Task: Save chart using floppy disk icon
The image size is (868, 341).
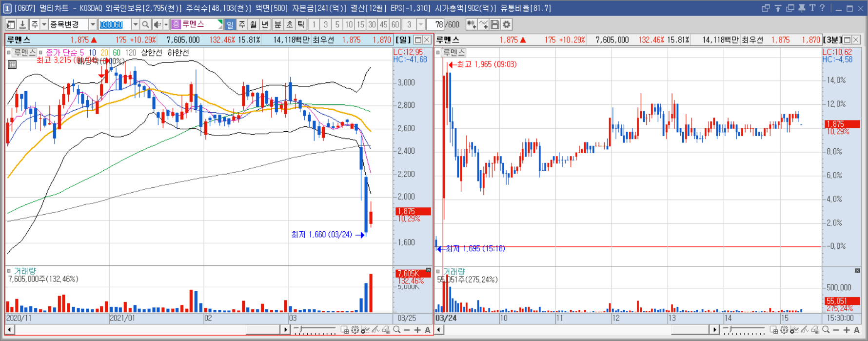Action: pyautogui.click(x=495, y=24)
